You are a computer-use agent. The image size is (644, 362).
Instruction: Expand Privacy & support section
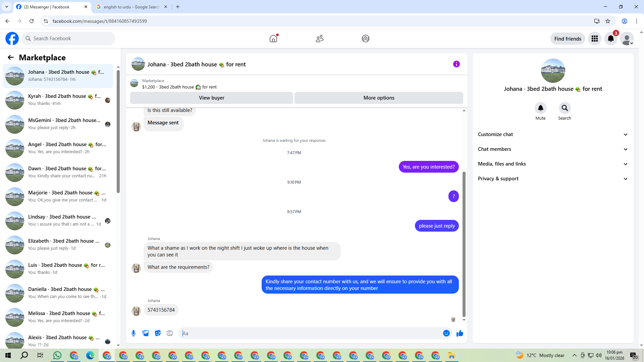(x=553, y=179)
